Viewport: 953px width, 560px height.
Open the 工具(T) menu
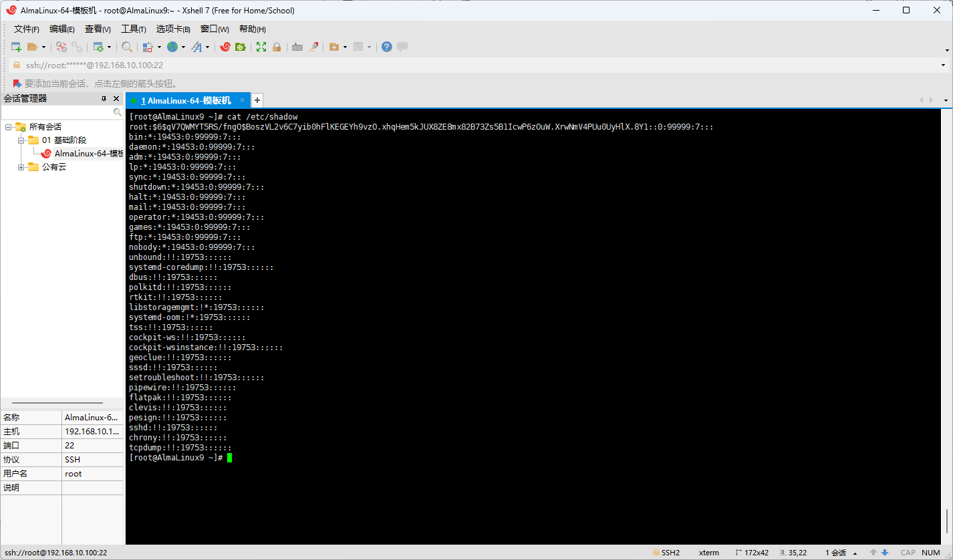coord(133,29)
